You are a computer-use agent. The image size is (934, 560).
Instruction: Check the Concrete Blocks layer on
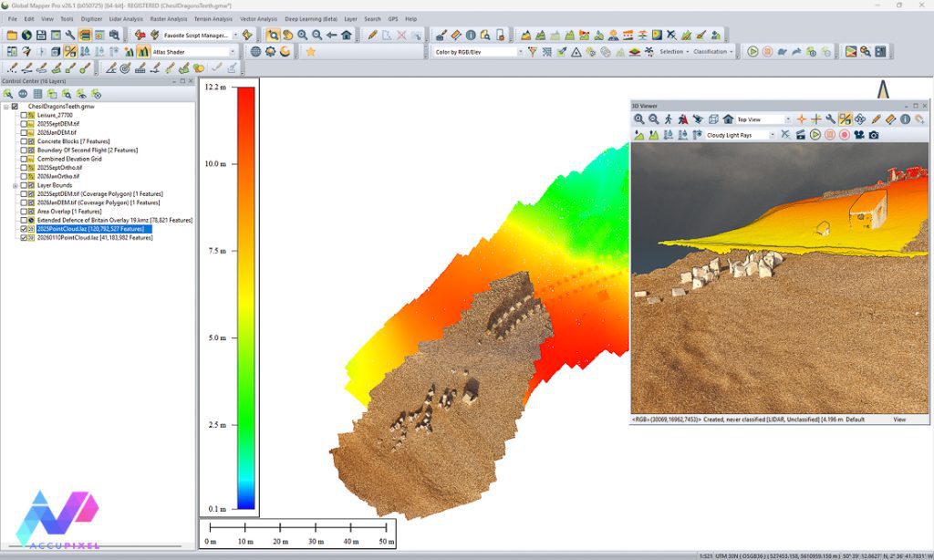pyautogui.click(x=25, y=140)
